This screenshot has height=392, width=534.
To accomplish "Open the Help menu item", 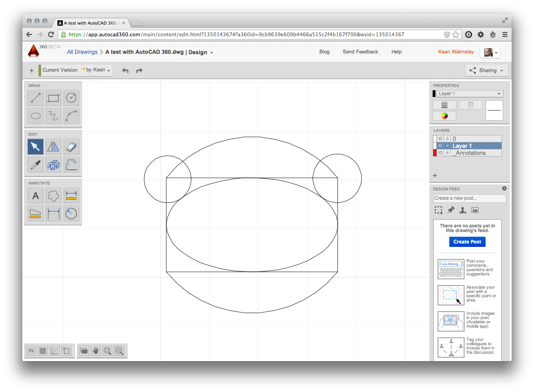I will tap(396, 52).
